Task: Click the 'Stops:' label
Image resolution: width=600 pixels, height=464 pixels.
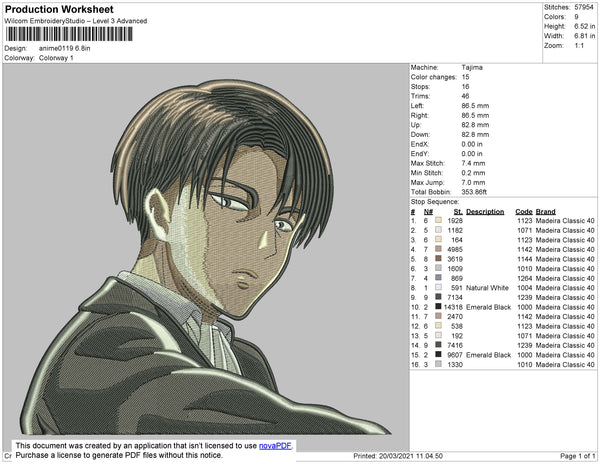Action: click(x=421, y=87)
